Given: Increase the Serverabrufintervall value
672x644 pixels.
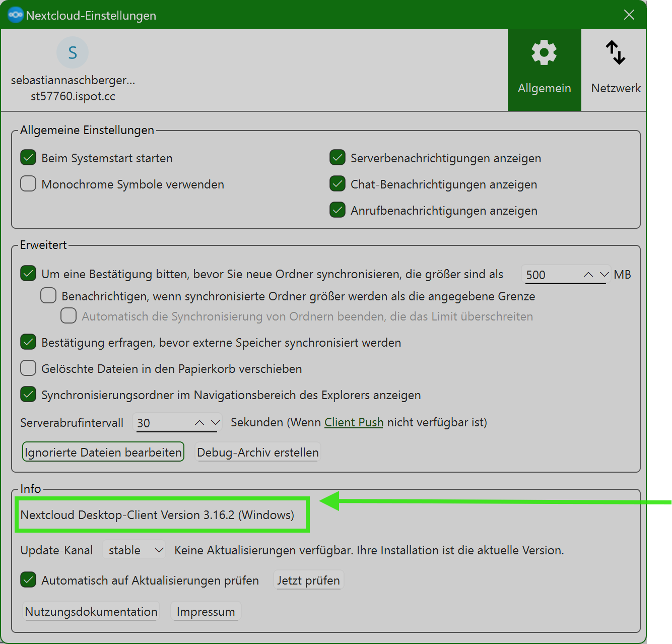Looking at the screenshot, I should click(199, 423).
